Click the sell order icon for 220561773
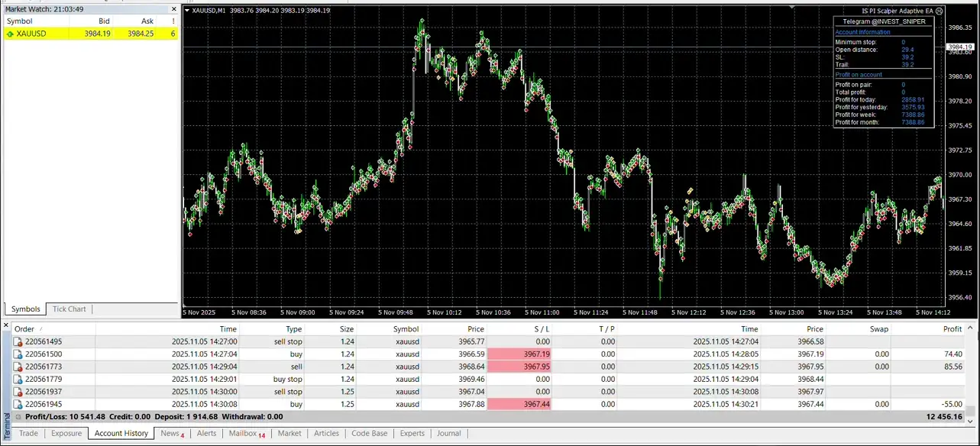This screenshot has width=980, height=446. pyautogui.click(x=18, y=367)
